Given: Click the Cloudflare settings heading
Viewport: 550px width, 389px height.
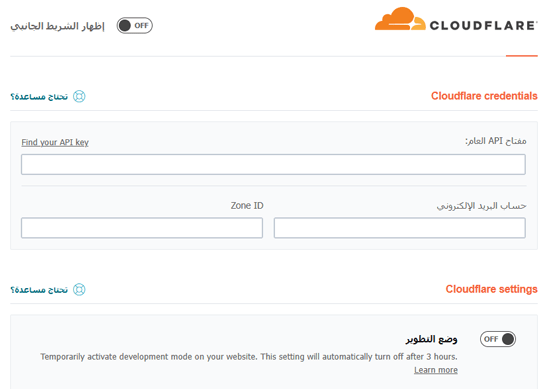Looking at the screenshot, I should tap(491, 289).
